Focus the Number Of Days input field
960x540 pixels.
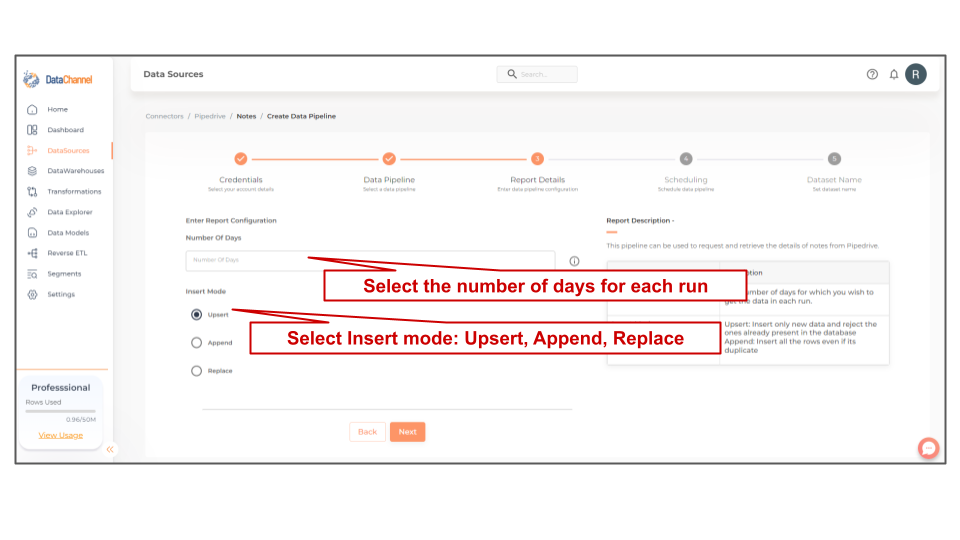click(x=370, y=260)
